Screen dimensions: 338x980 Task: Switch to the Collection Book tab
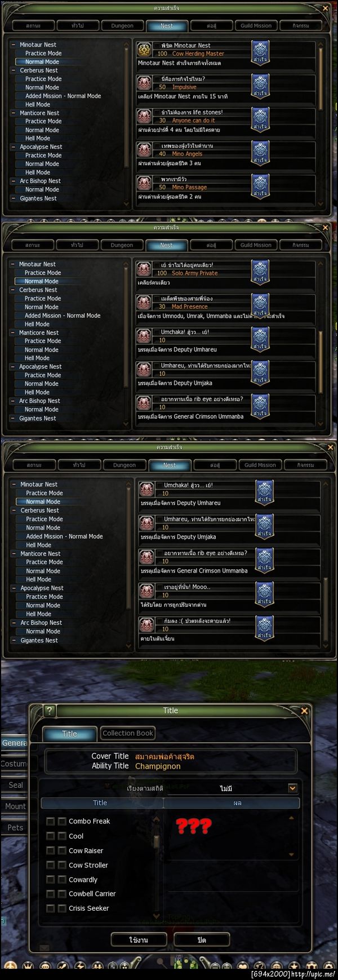[128, 733]
